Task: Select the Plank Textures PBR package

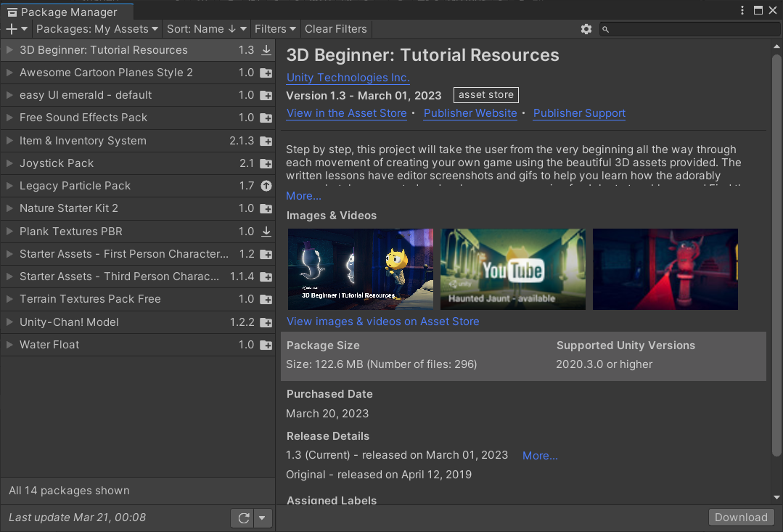Action: point(138,232)
